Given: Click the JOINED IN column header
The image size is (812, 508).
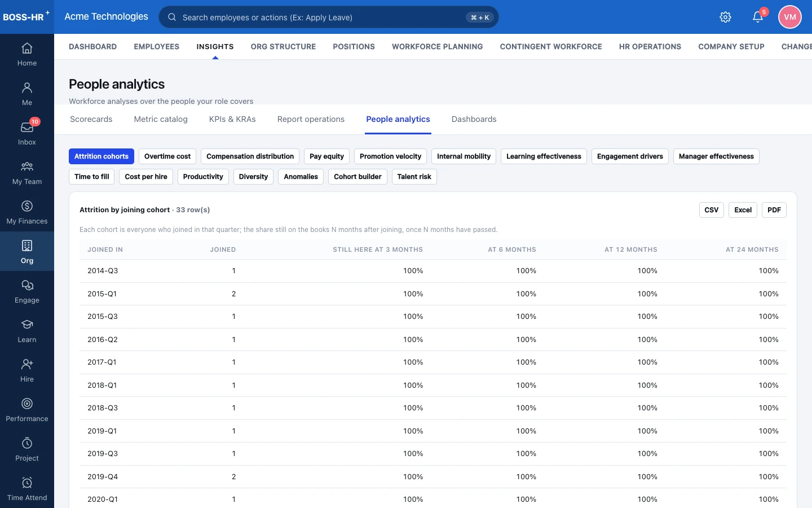Looking at the screenshot, I should pyautogui.click(x=105, y=249).
